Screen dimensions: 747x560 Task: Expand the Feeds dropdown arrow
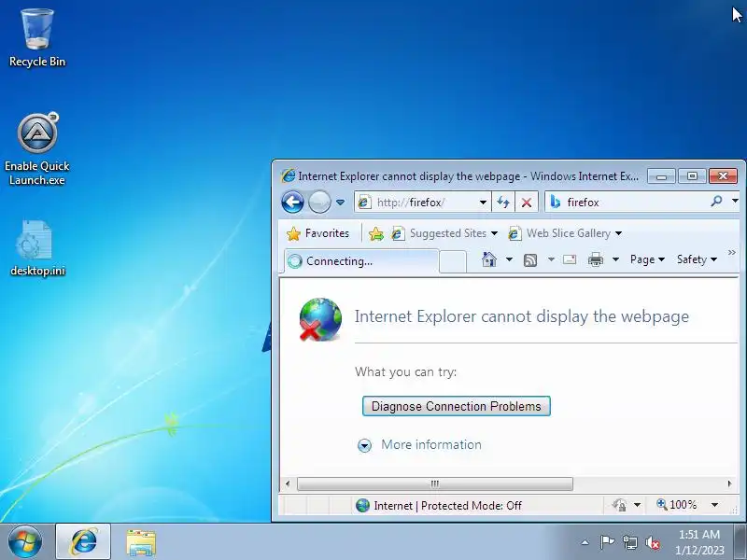(x=551, y=259)
